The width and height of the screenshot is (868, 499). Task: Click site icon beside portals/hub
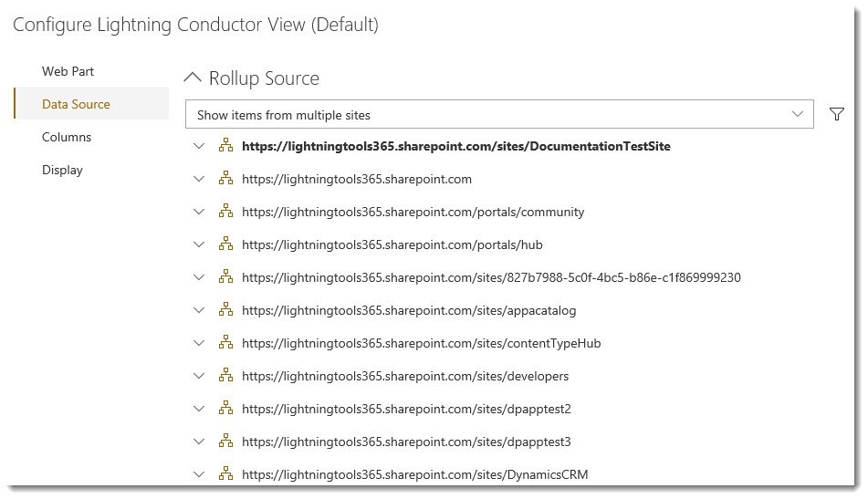[x=225, y=244]
